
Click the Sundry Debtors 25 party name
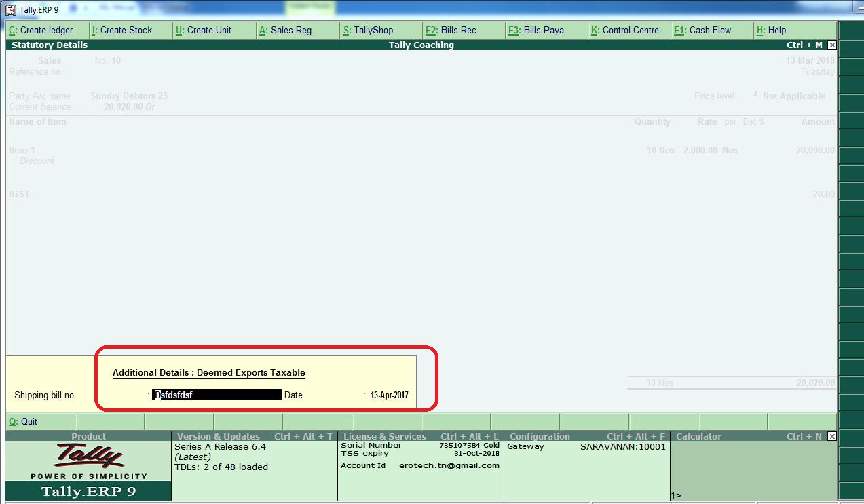[x=129, y=96]
